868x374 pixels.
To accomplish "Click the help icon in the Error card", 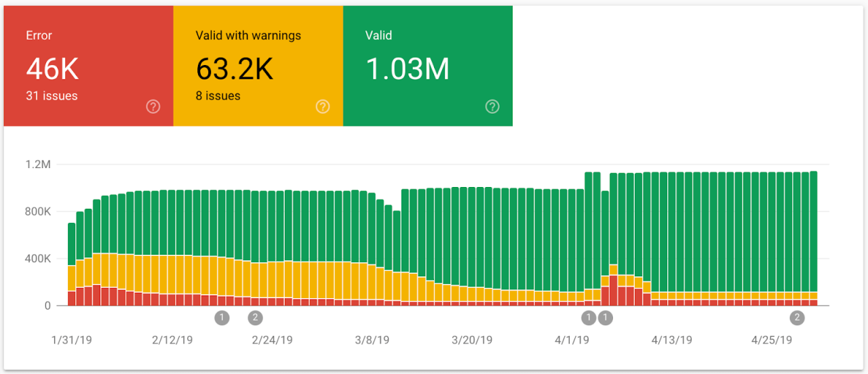I will click(x=153, y=106).
